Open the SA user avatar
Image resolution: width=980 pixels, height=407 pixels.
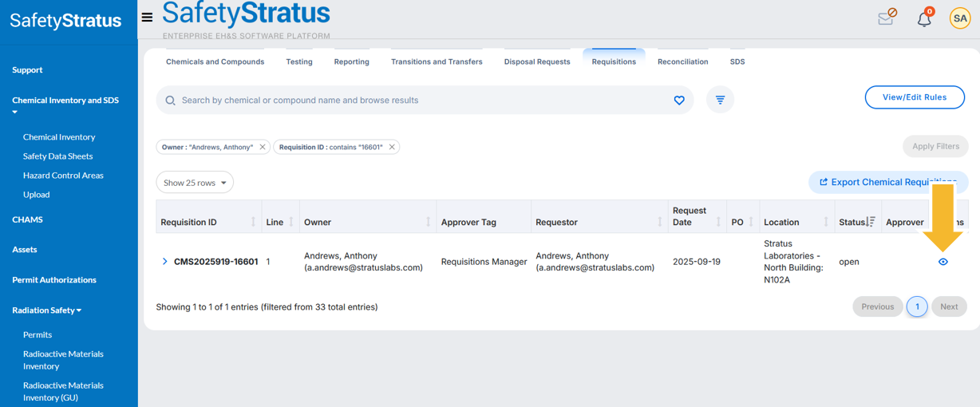click(x=960, y=18)
